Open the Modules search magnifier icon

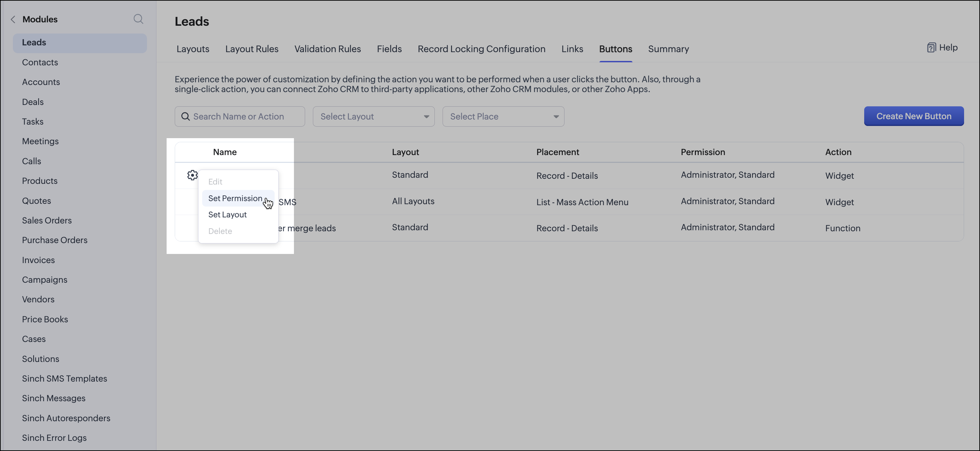[x=139, y=19]
